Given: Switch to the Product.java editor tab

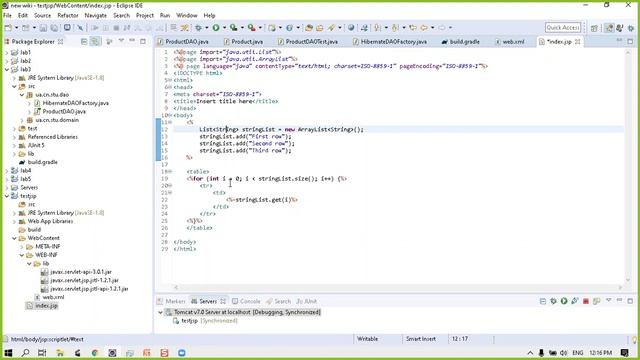Looking at the screenshot, I should pyautogui.click(x=244, y=42).
